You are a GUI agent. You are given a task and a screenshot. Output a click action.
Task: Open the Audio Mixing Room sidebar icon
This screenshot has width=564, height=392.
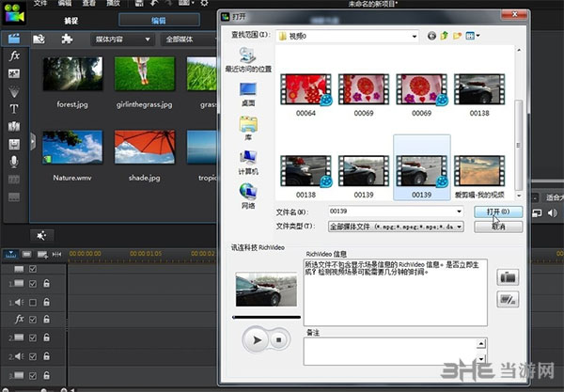(x=14, y=144)
